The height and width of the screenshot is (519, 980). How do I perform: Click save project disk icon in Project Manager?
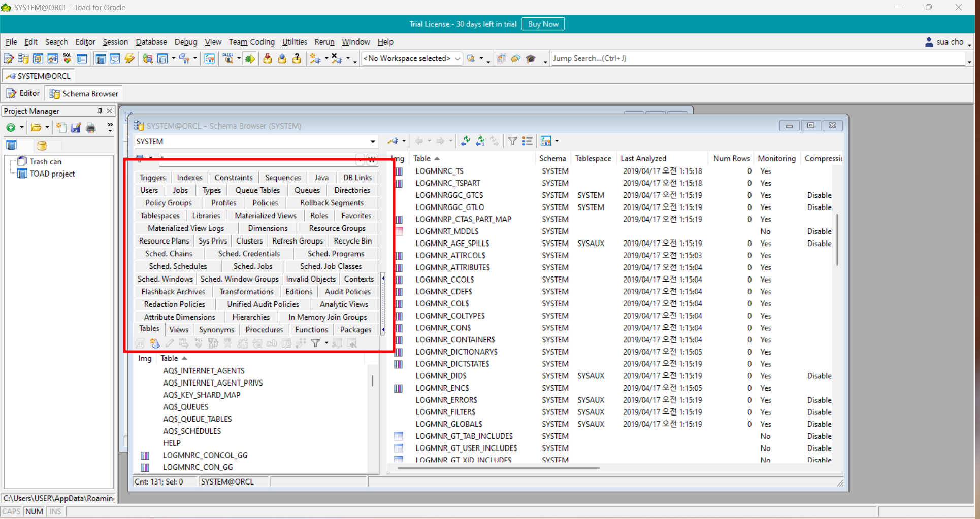click(76, 128)
